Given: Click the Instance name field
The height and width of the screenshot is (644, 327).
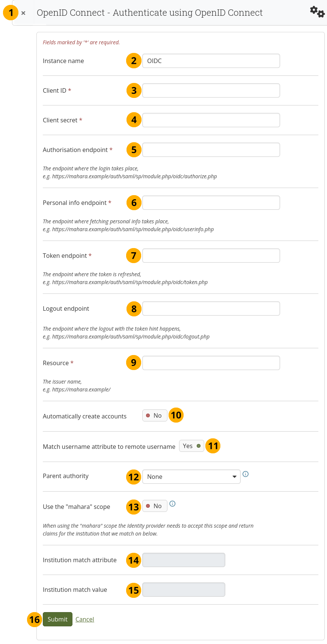Looking at the screenshot, I should point(211,61).
